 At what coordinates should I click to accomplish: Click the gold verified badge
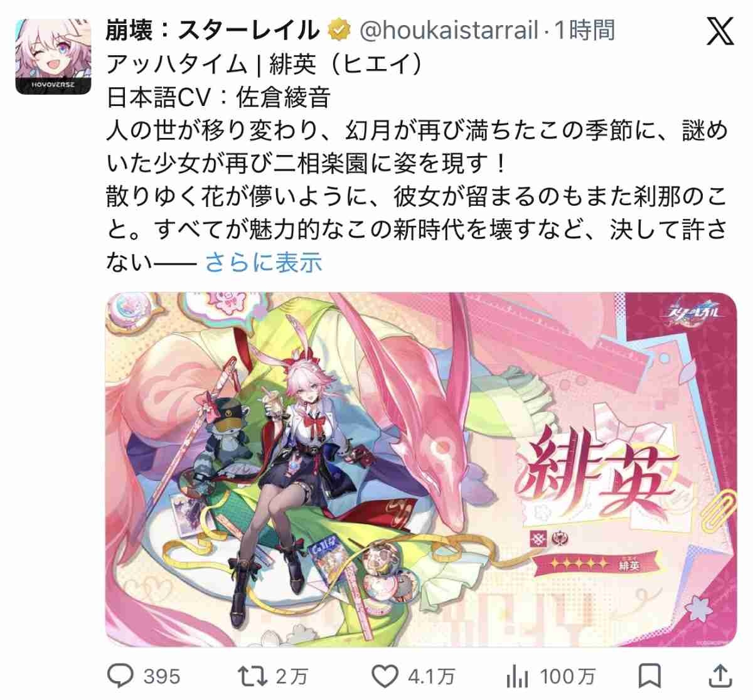point(340,30)
